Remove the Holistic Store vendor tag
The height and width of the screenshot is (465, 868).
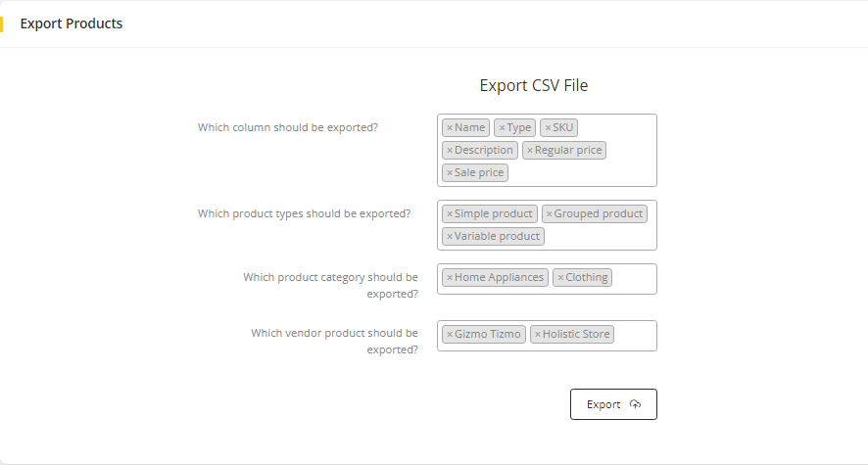538,335
